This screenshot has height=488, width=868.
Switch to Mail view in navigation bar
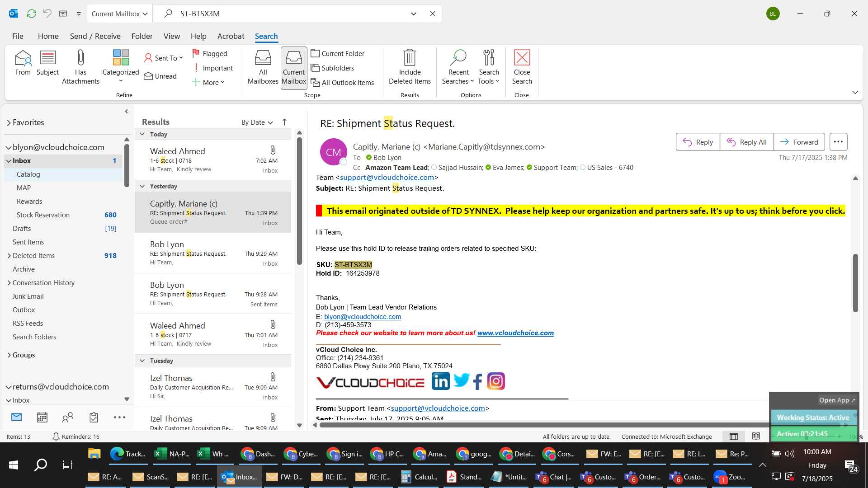tap(17, 417)
